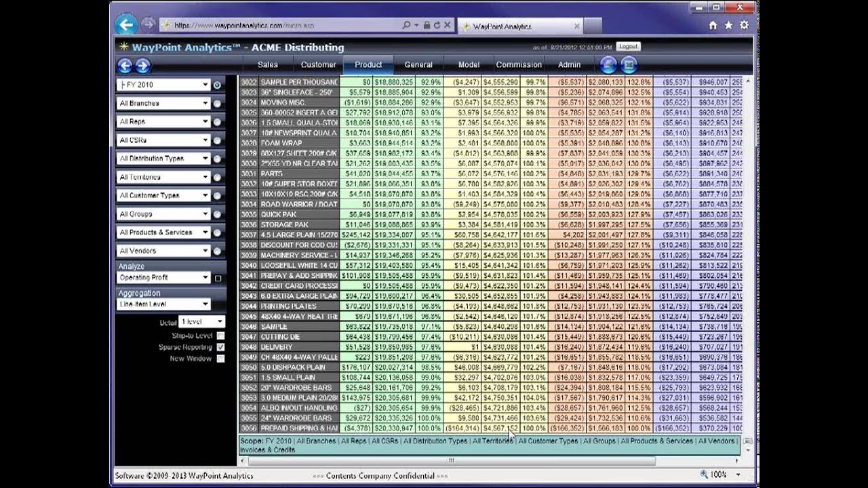Switch to the Sales tab
The height and width of the screenshot is (488, 868).
tap(267, 64)
